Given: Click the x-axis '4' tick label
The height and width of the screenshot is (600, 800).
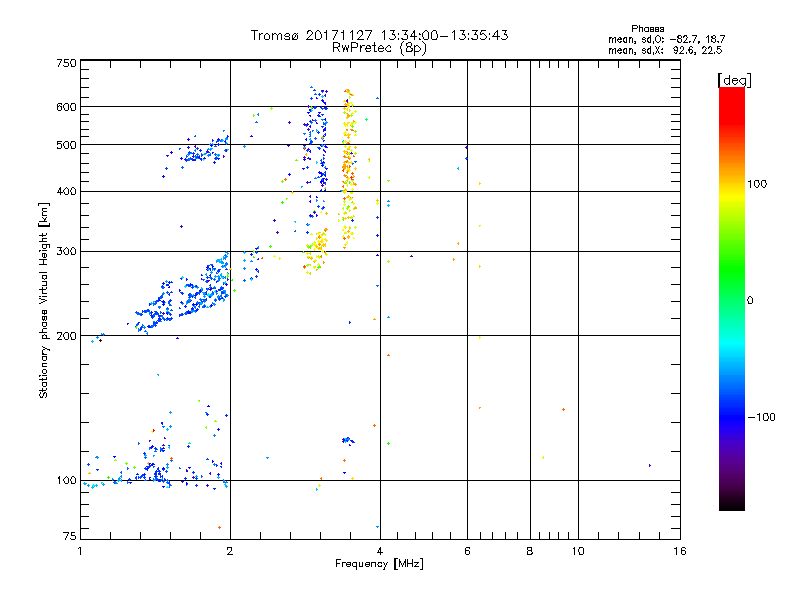Looking at the screenshot, I should (380, 551).
